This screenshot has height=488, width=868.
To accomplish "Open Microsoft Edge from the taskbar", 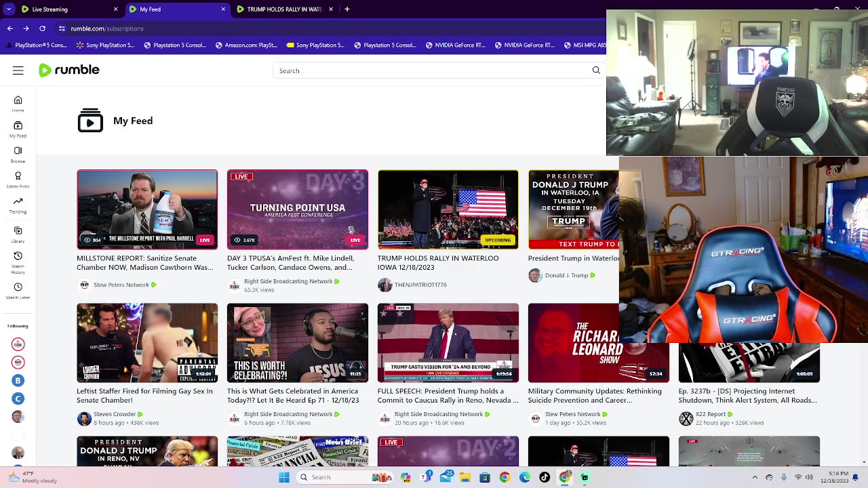I will click(x=525, y=477).
